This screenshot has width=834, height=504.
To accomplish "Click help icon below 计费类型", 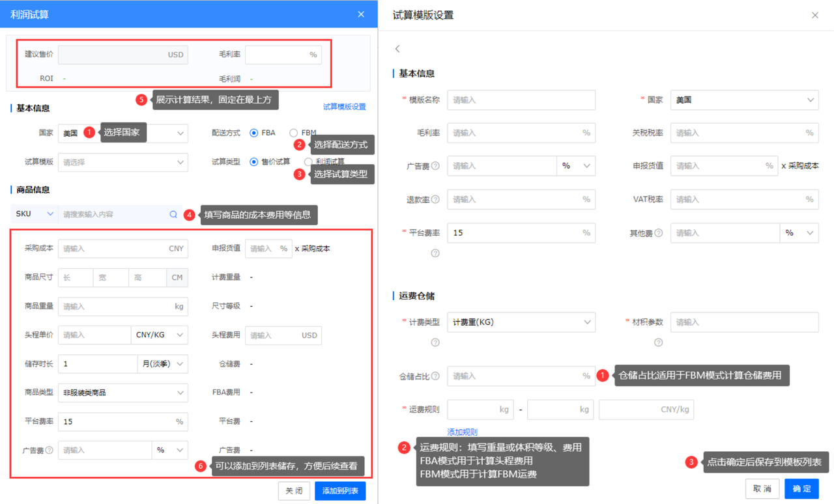I will [x=435, y=343].
